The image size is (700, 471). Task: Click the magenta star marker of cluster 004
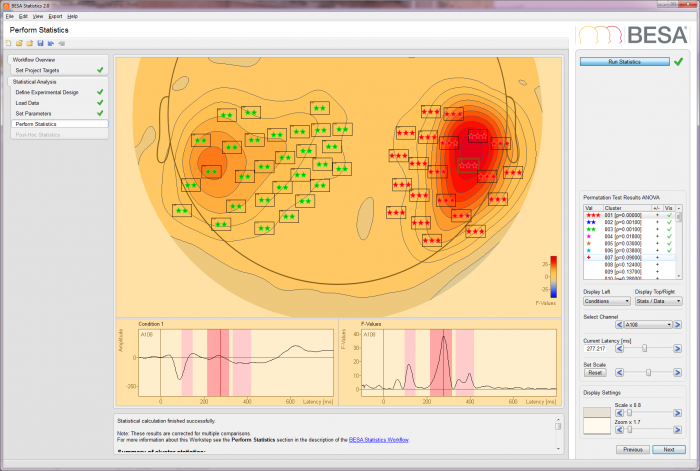[588, 237]
